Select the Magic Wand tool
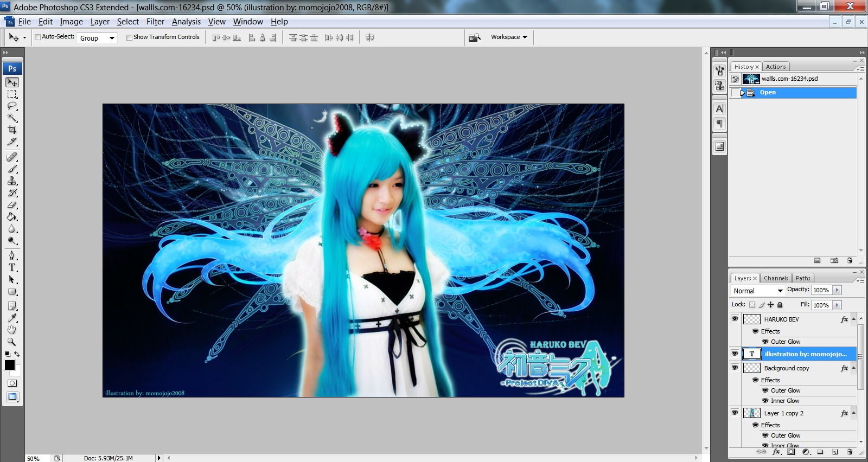 (12, 118)
